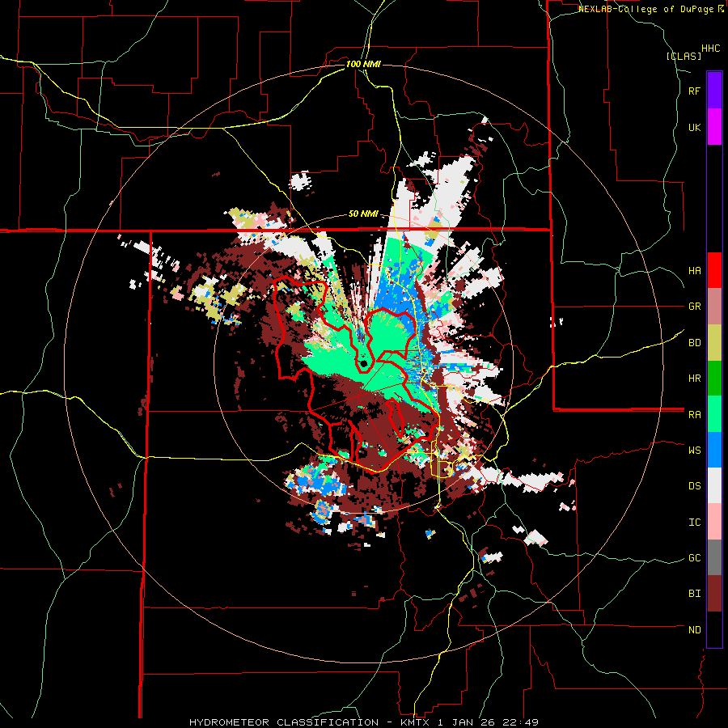This screenshot has height=728, width=728.
Task: Click the BD legend label
Action: click(694, 343)
